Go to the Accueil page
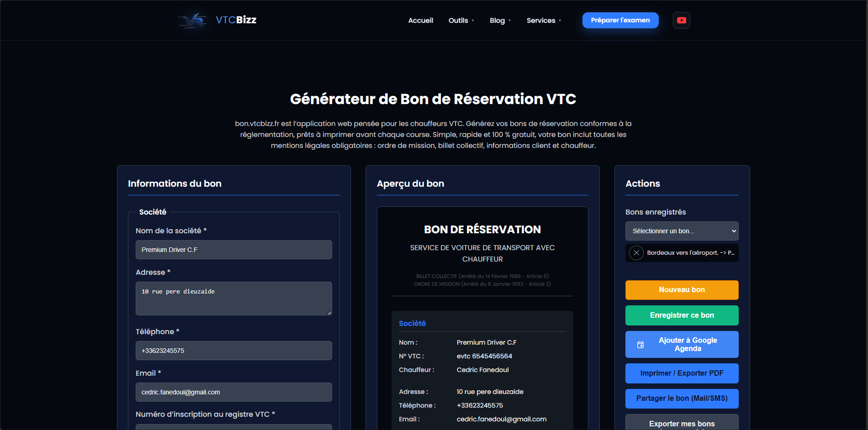868x430 pixels. click(420, 21)
